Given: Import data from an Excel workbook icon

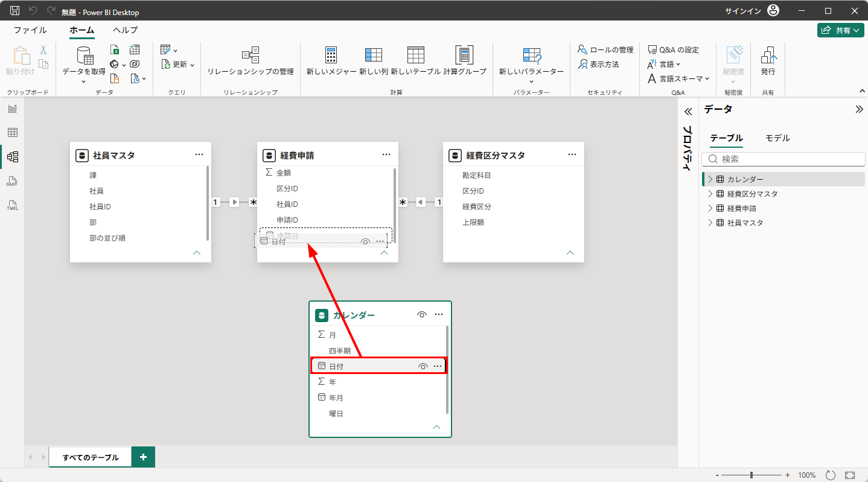Looking at the screenshot, I should (x=115, y=50).
